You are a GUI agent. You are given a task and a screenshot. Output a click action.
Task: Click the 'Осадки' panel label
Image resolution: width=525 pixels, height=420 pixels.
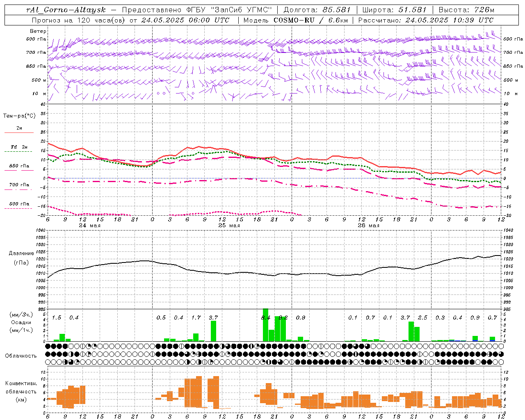tap(21, 322)
